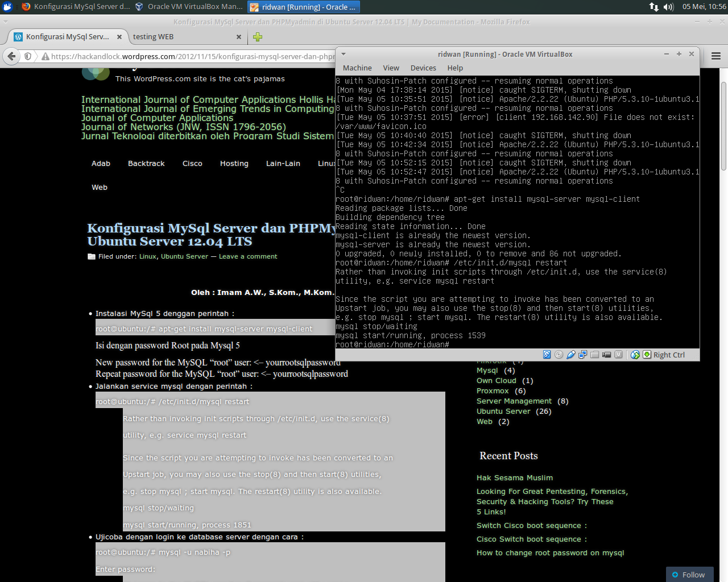Close the testing WEB tab
Image resolution: width=728 pixels, height=582 pixels.
coord(239,37)
